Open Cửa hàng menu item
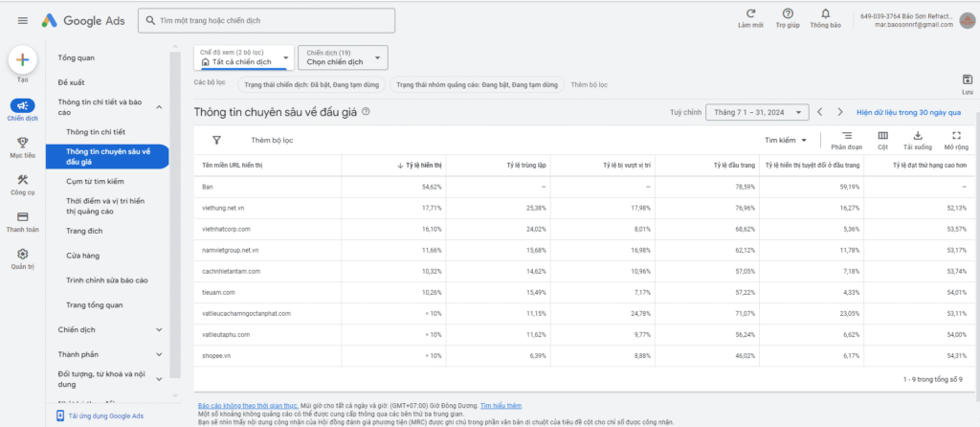 coord(82,256)
